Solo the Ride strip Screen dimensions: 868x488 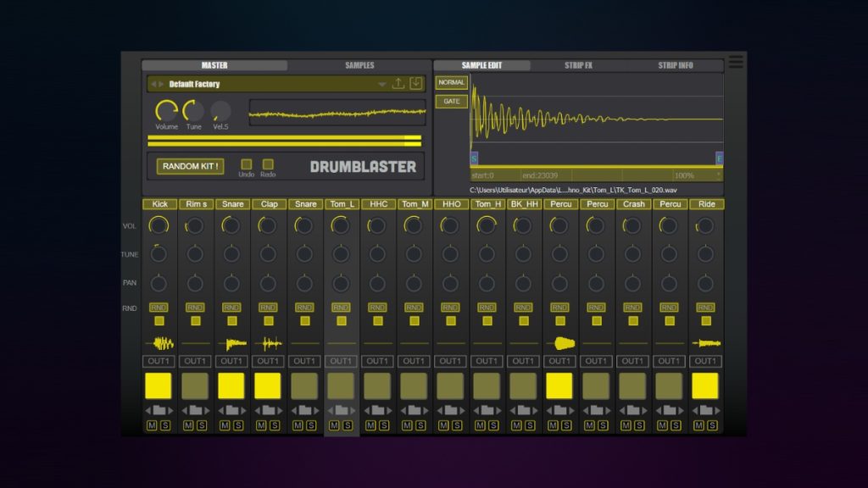[712, 425]
